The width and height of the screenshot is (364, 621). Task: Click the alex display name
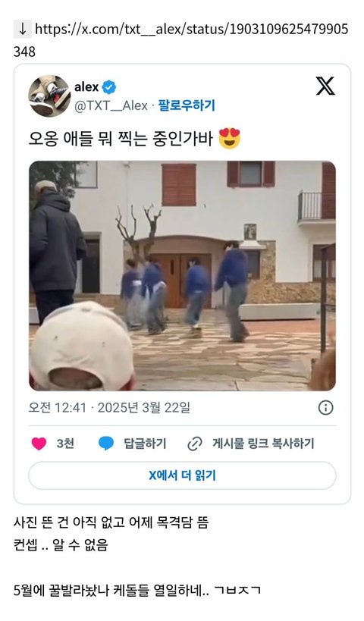[86, 86]
